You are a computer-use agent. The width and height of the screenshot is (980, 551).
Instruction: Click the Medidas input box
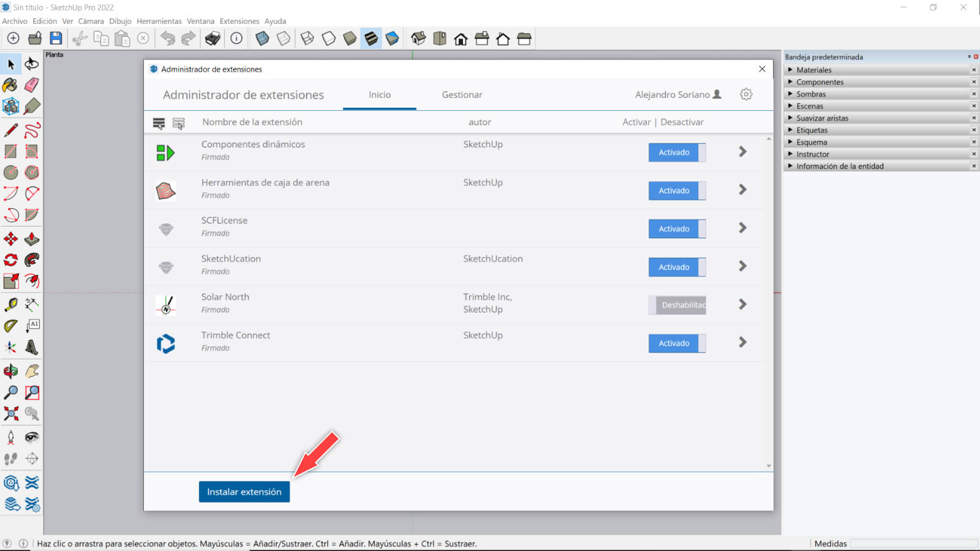tap(913, 544)
